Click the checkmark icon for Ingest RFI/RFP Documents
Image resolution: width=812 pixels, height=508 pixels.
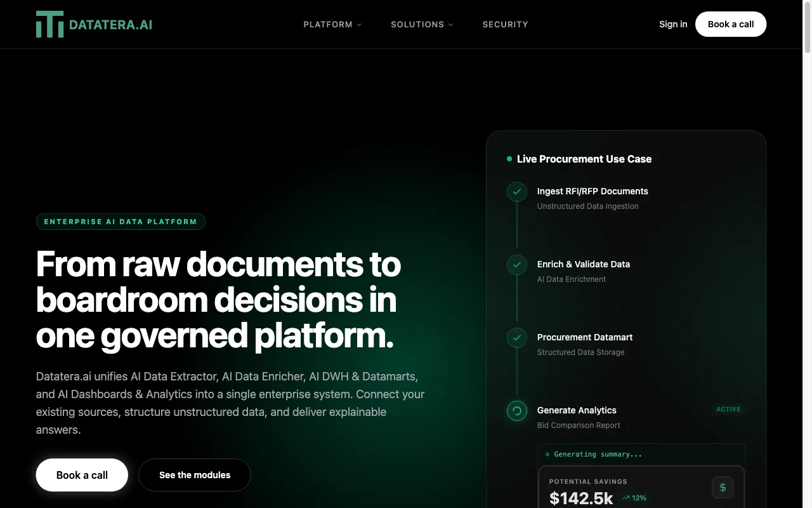click(517, 192)
